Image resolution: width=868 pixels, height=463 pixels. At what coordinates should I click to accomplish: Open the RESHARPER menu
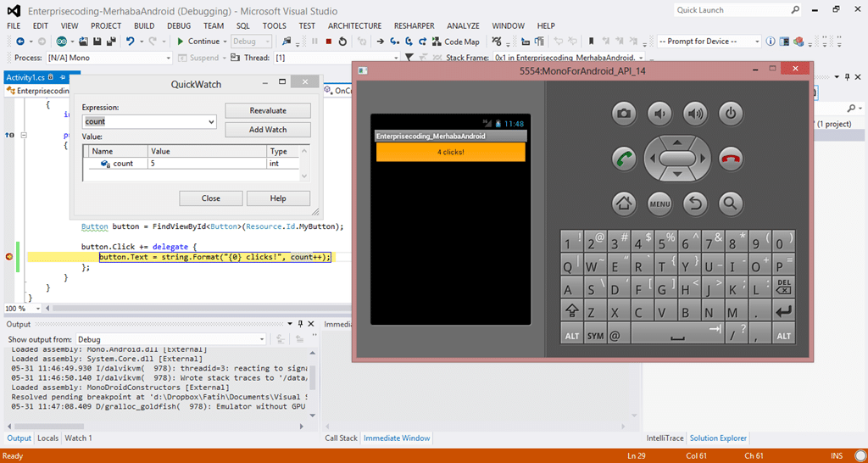click(414, 26)
